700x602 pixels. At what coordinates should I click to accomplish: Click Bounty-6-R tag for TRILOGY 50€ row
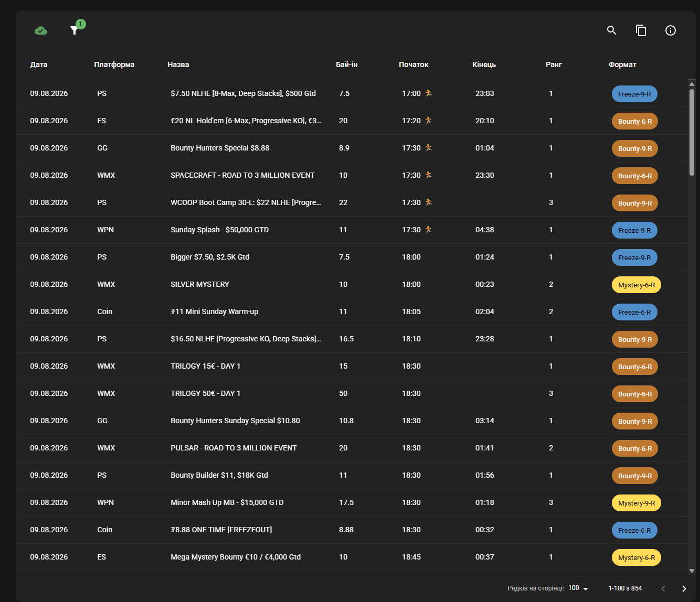[x=635, y=394]
